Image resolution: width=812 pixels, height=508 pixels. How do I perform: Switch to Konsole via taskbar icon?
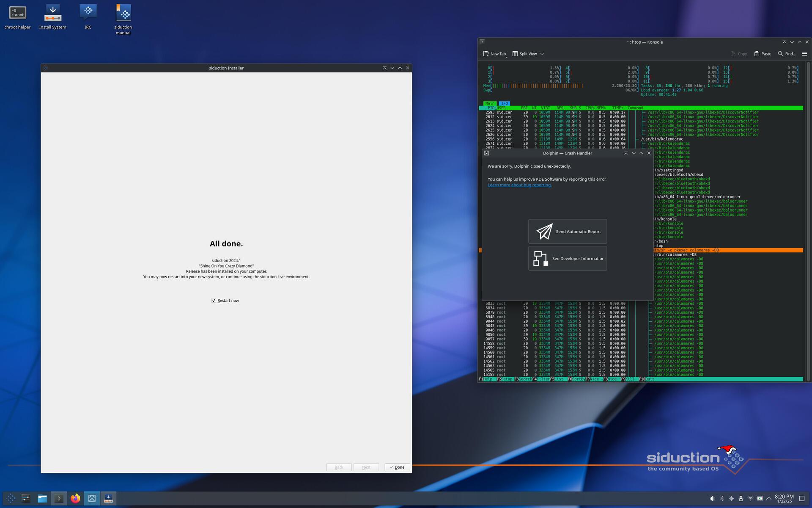pos(59,499)
